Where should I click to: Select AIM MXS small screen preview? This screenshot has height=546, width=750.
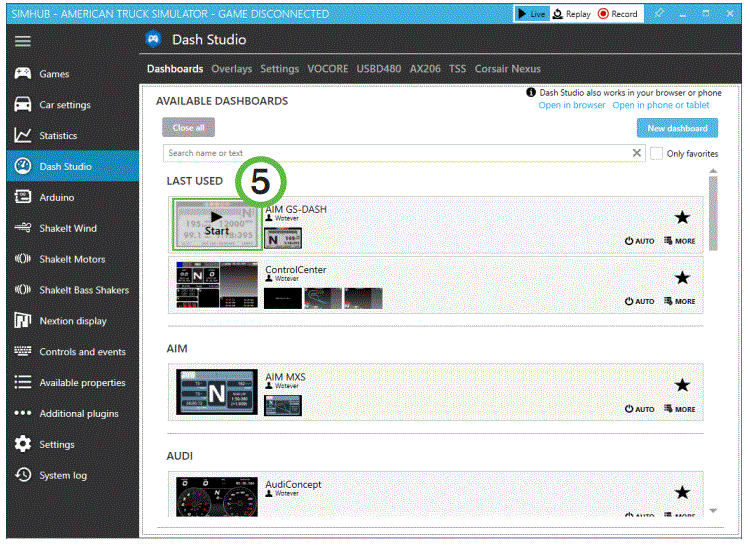click(283, 405)
